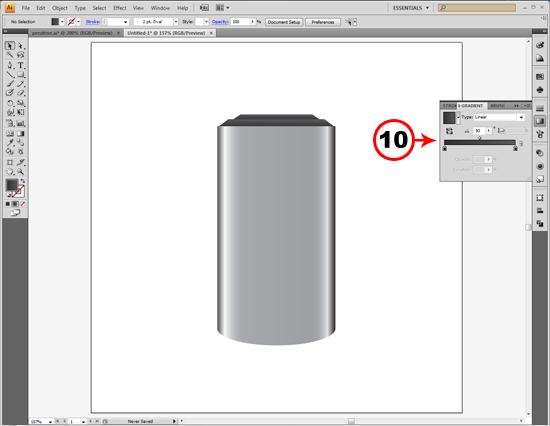
Task: Open the Effect menu
Action: (x=120, y=8)
